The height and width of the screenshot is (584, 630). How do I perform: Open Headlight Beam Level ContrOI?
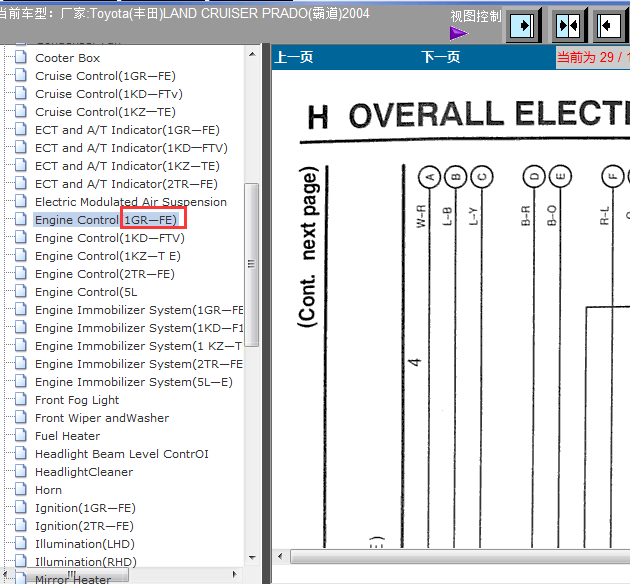[x=122, y=454]
